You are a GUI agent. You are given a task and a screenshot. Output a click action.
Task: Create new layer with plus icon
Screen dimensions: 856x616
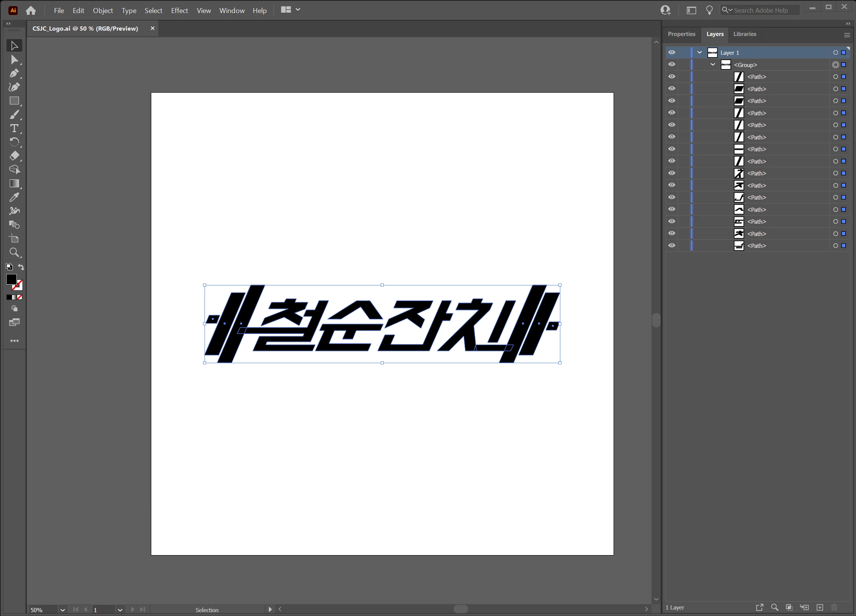(820, 607)
